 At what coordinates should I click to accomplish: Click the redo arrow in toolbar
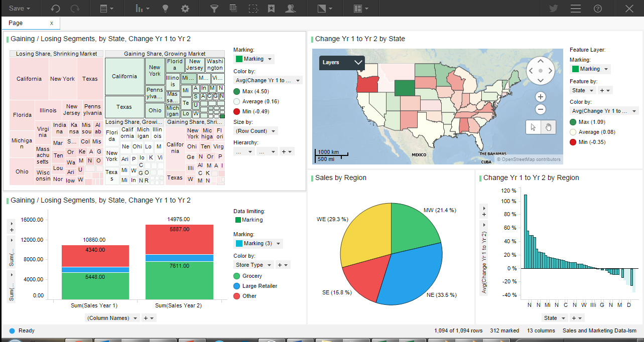(x=75, y=9)
